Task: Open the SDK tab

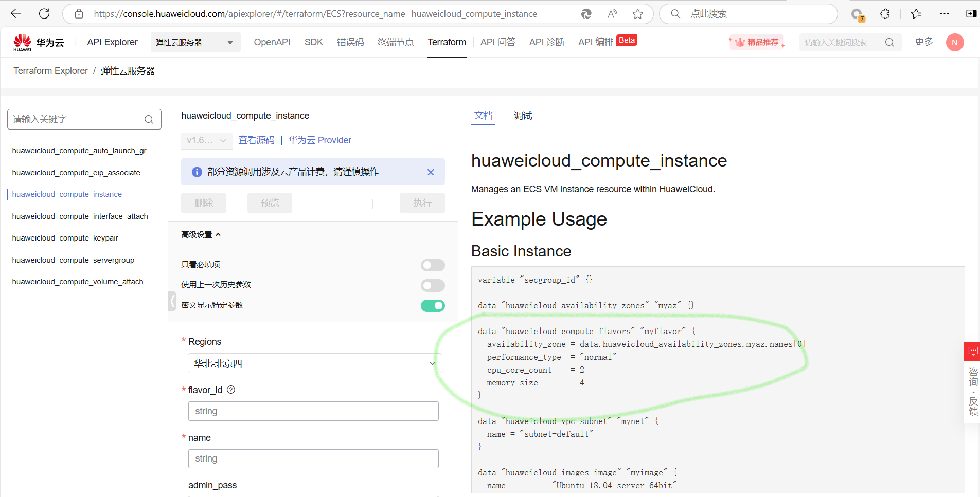Action: pos(314,42)
